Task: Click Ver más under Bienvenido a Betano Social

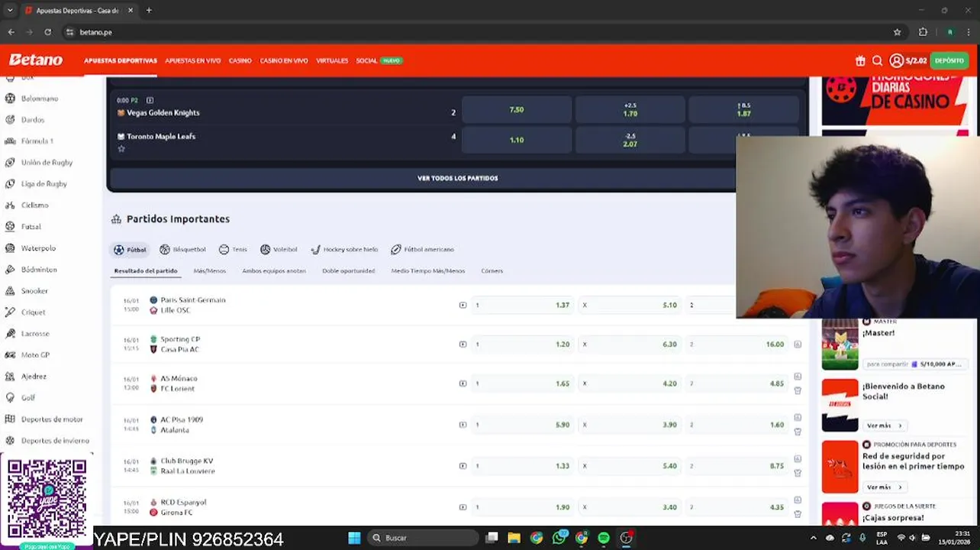Action: [x=884, y=425]
